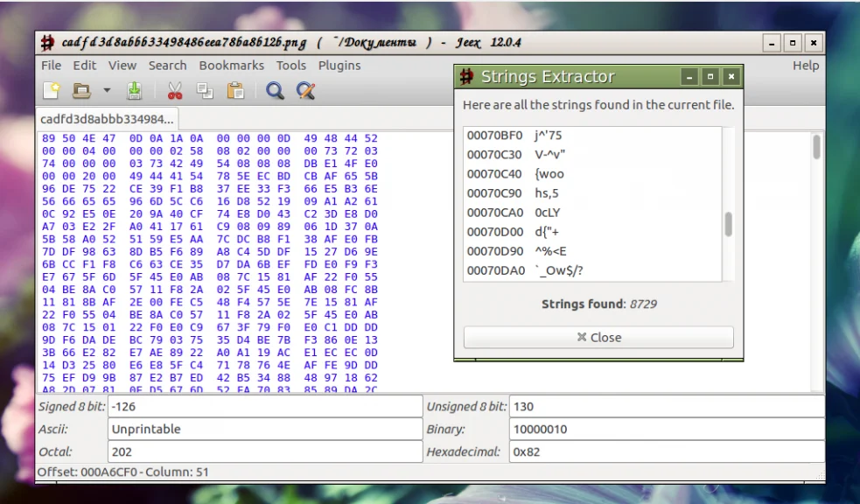
Task: Select the cadfd3d8abbb334984... file tab
Action: (x=107, y=119)
